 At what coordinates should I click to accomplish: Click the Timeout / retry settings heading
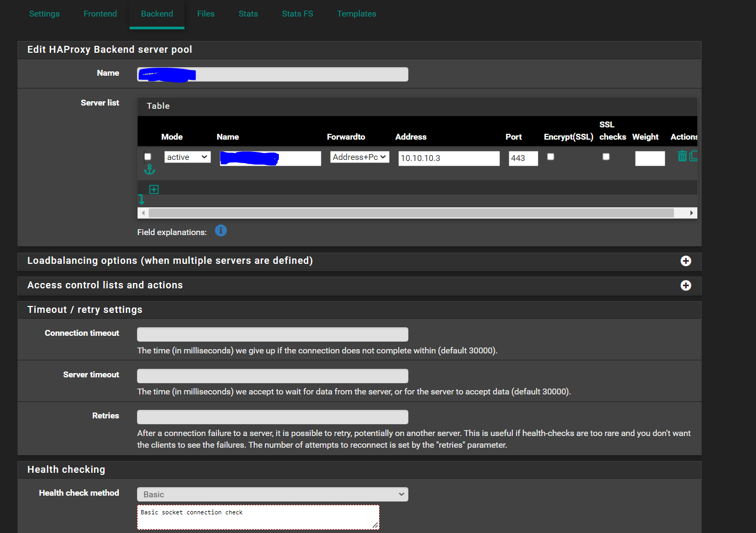tap(85, 310)
